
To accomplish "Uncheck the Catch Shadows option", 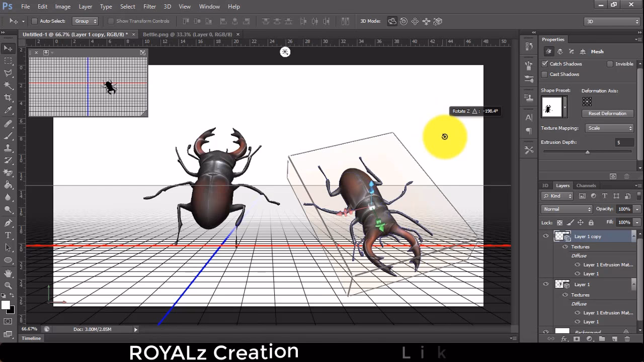I will point(545,64).
